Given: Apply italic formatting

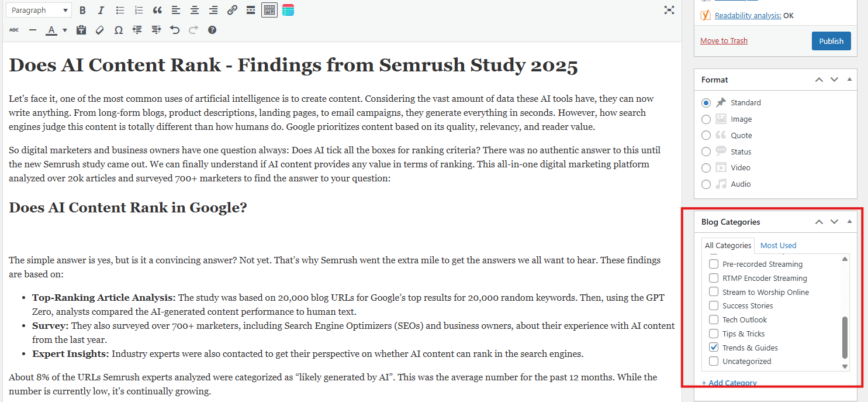Looking at the screenshot, I should coord(101,10).
